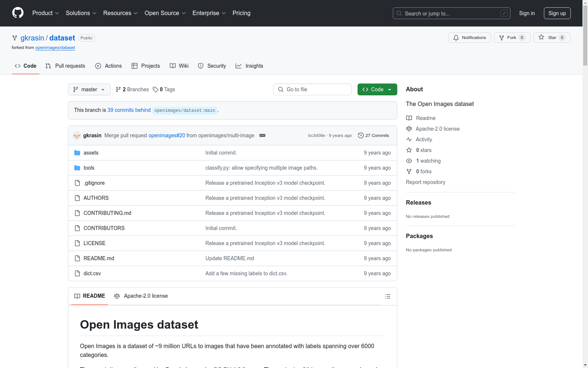Click the tools folder icon
This screenshot has width=588, height=368.
[77, 168]
